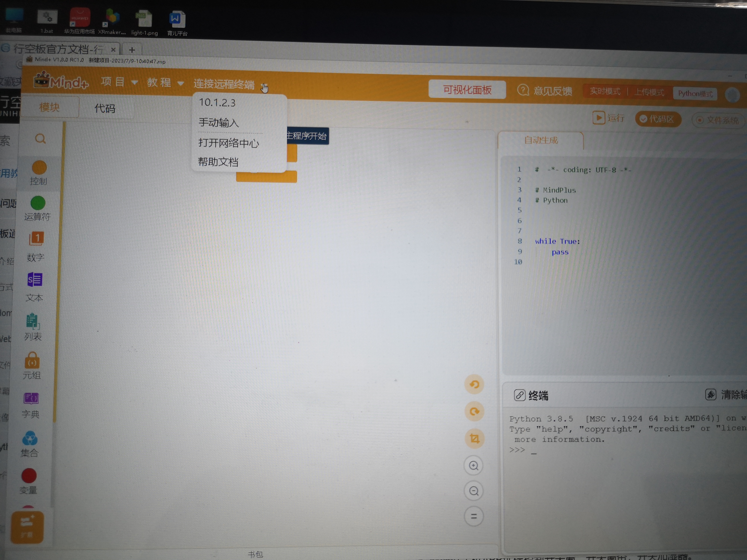Click the 终端 link icon
Screen dimensions: 747x560
coord(519,395)
